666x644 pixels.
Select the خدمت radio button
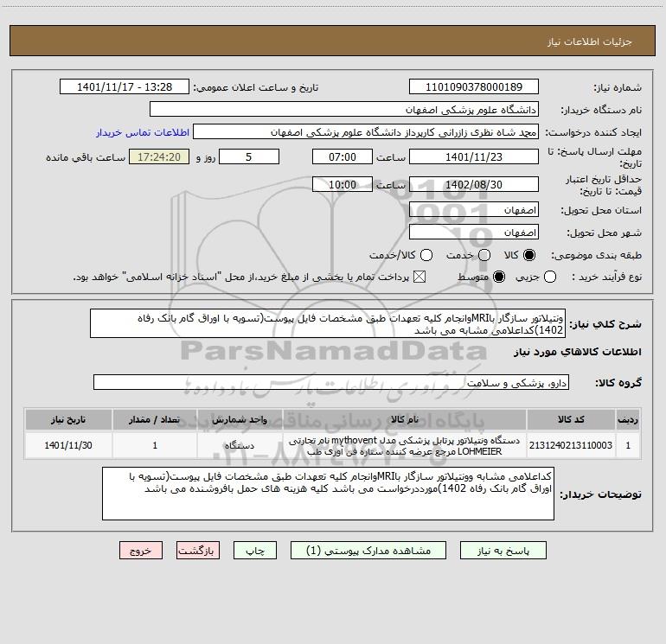click(484, 255)
